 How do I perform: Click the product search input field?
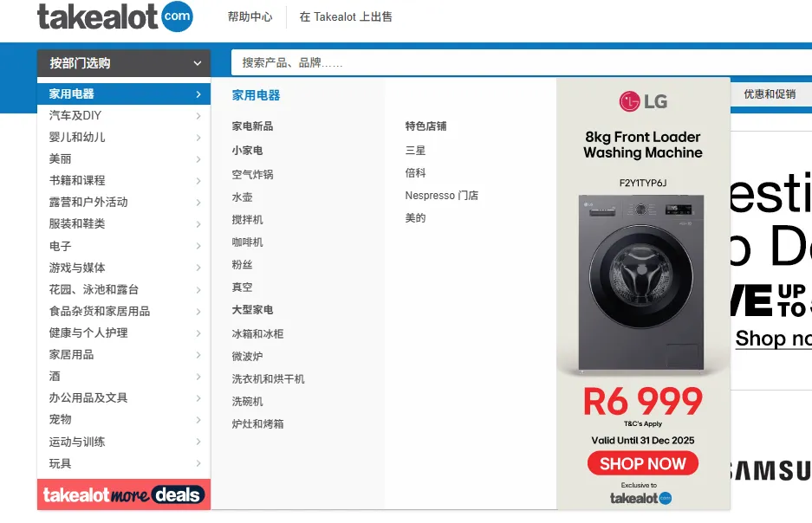(x=520, y=63)
